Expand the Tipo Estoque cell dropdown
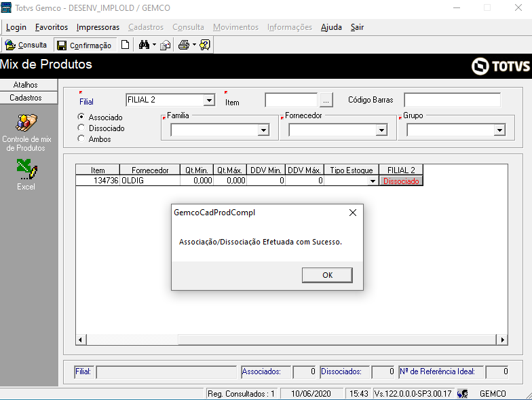Image resolution: width=532 pixels, height=400 pixels. pyautogui.click(x=373, y=181)
